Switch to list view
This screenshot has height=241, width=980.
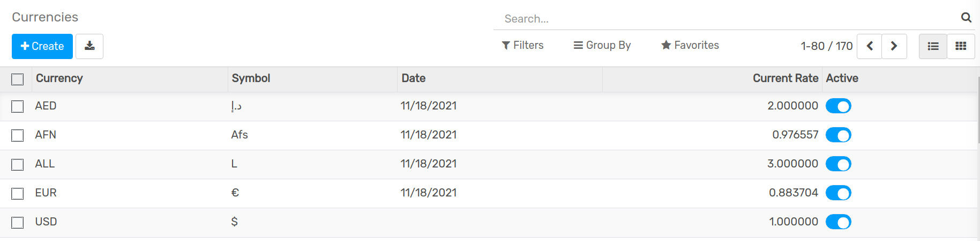(933, 46)
